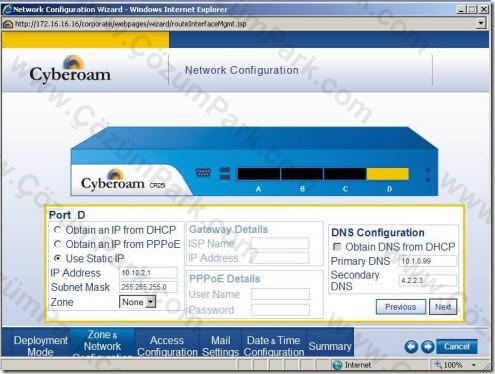Close the Network Configuration Wizard window
Image resolution: width=495 pixels, height=374 pixels.
[x=484, y=9]
